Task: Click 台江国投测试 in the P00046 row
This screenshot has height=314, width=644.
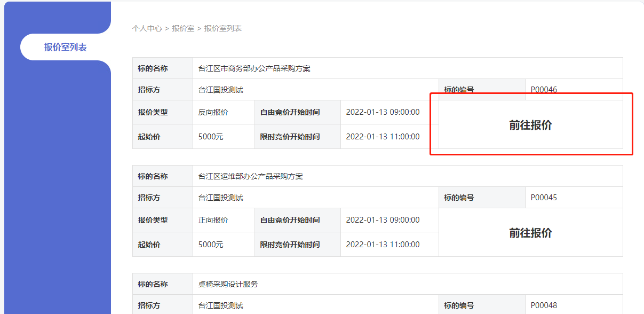Action: [x=220, y=90]
